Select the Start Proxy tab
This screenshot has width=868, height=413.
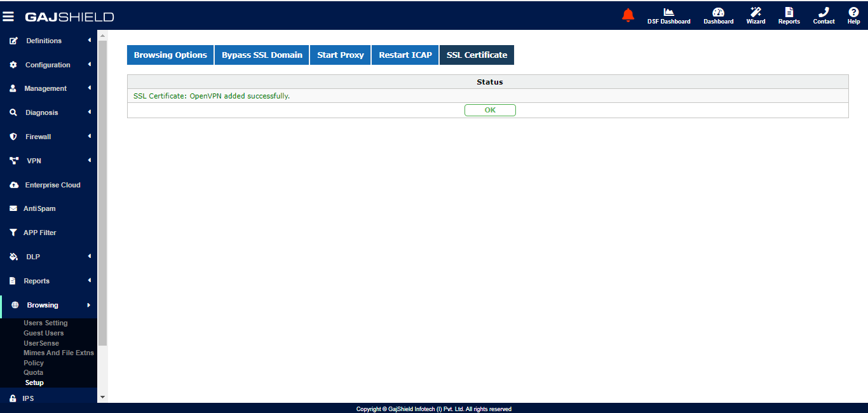click(x=341, y=55)
